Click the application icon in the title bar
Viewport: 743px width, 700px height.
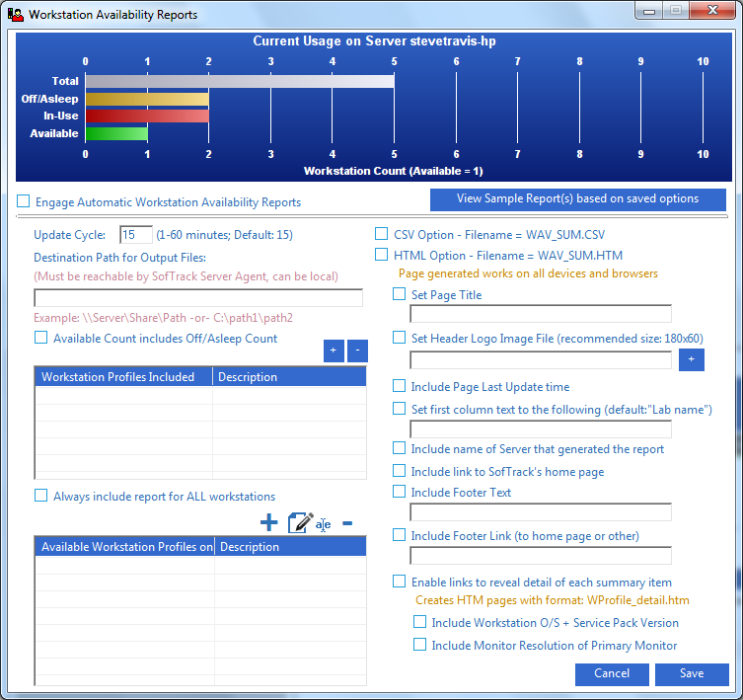point(16,15)
